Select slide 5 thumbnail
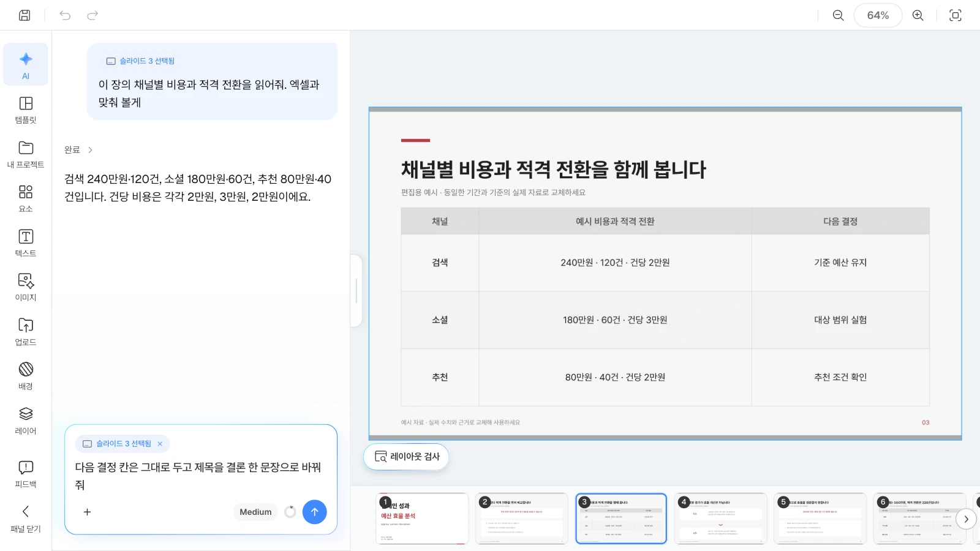Image resolution: width=980 pixels, height=551 pixels. (820, 519)
